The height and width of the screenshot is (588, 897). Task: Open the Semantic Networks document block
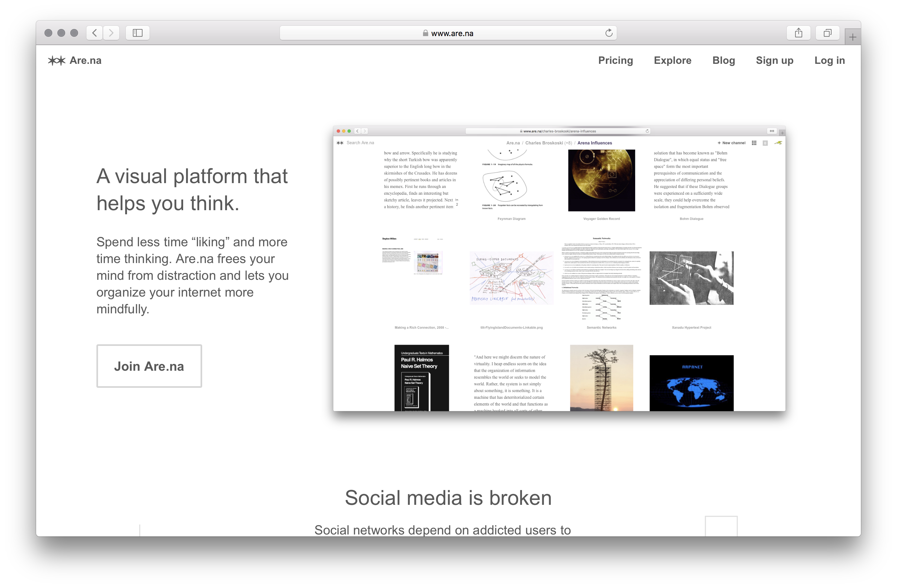(602, 278)
